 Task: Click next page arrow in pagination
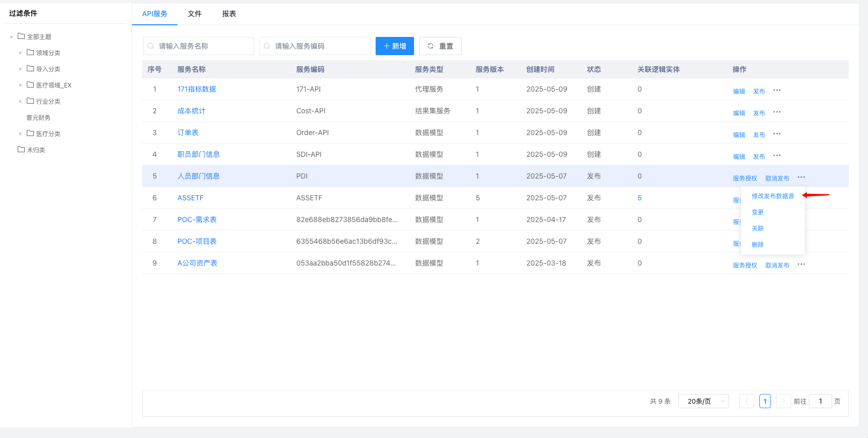click(x=783, y=401)
